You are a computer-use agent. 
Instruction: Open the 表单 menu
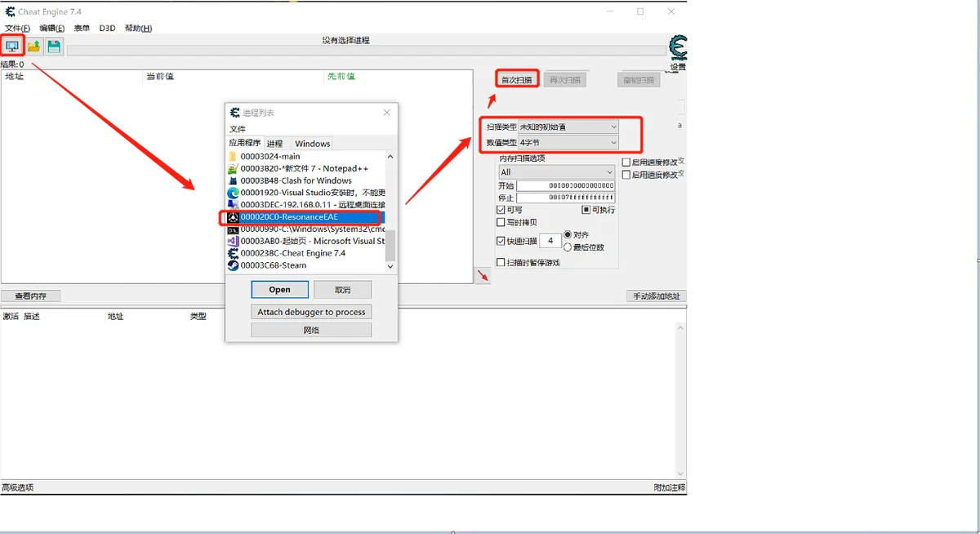tap(82, 29)
